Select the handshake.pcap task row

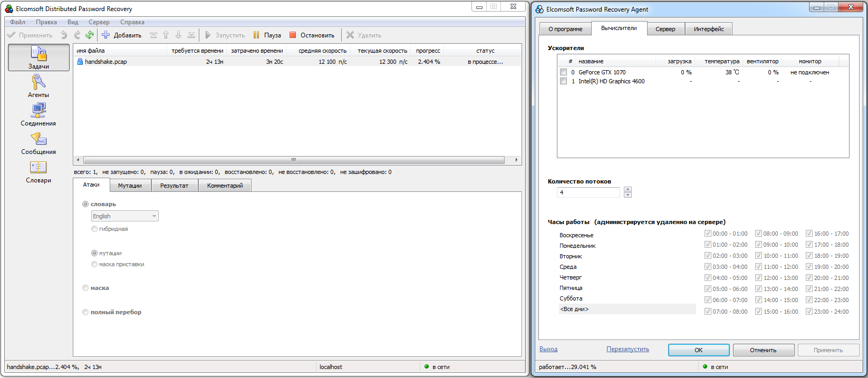coord(297,62)
